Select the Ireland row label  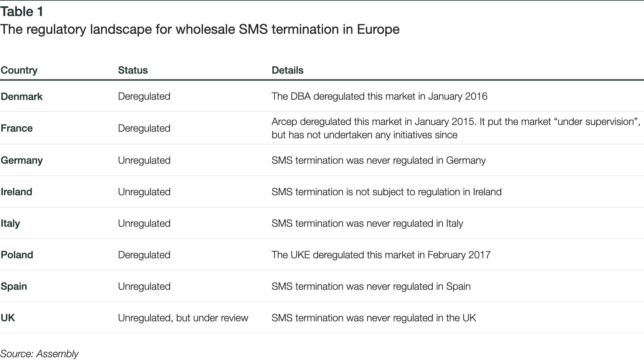pyautogui.click(x=16, y=192)
